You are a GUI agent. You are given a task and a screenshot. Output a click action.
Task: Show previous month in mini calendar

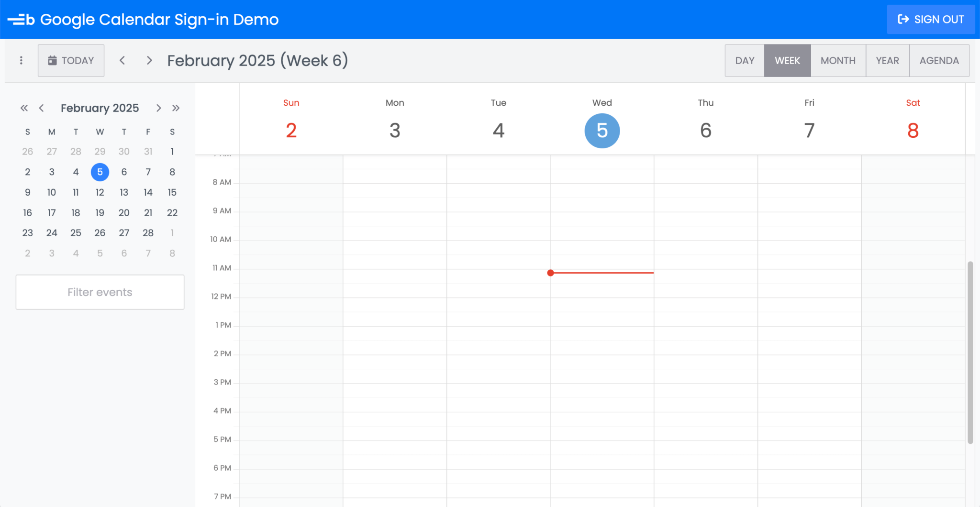pos(42,108)
